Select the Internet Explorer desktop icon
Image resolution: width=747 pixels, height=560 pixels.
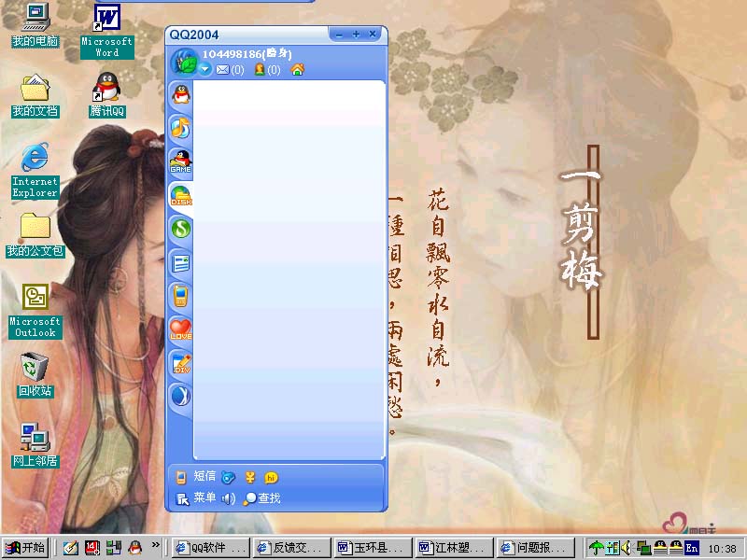point(35,171)
